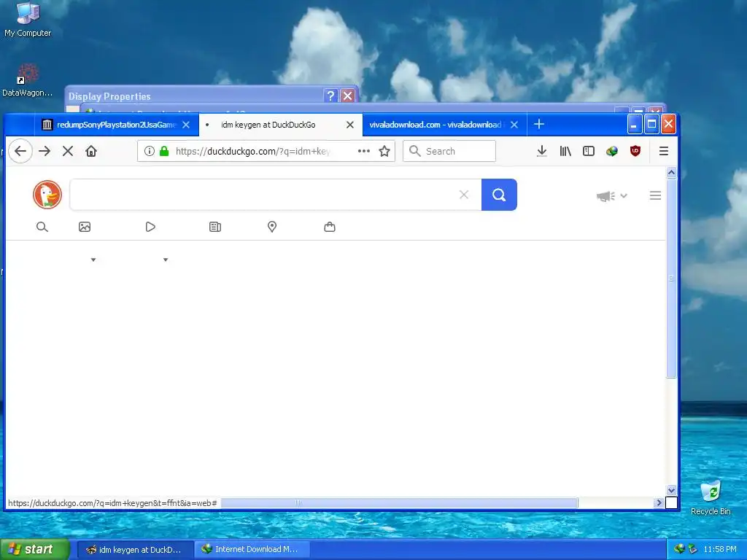Expand the second results filter dropdown arrow

click(x=166, y=260)
